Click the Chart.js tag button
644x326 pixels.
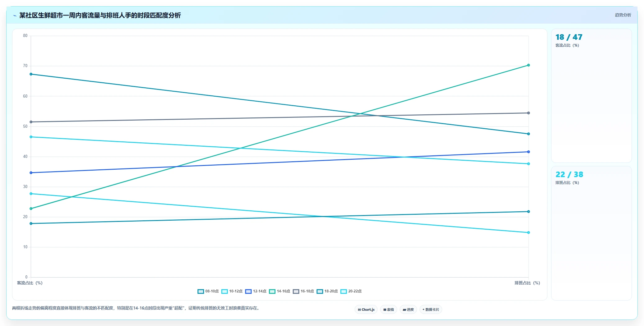point(366,310)
